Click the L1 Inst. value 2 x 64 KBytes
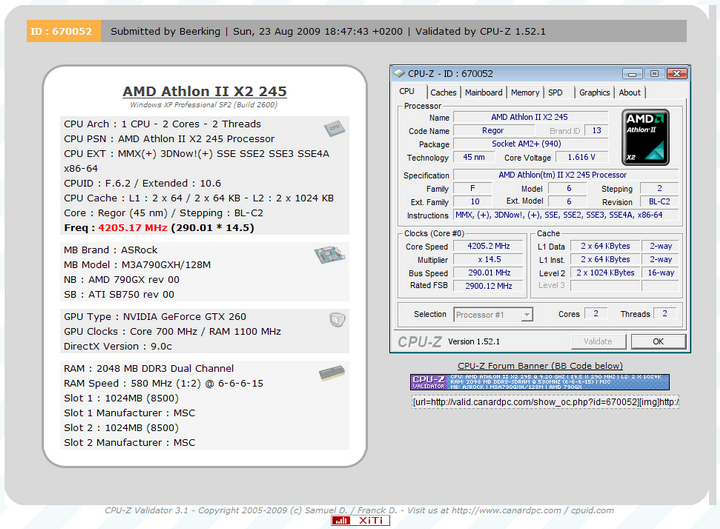Image resolution: width=720 pixels, height=529 pixels. click(x=605, y=259)
